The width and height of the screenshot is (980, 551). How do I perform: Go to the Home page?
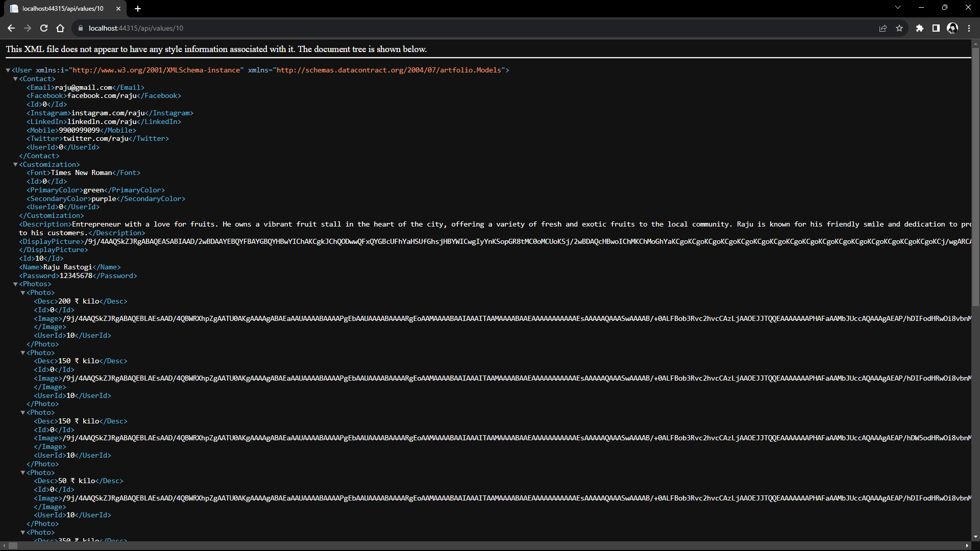tap(60, 28)
